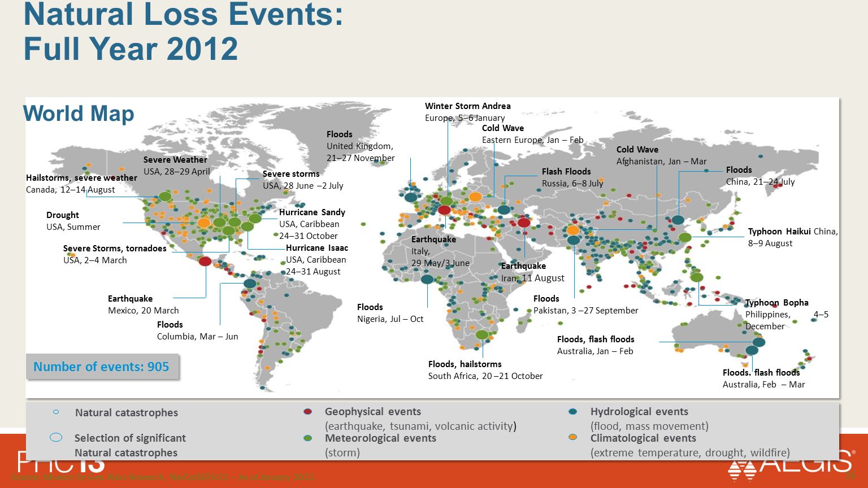Select the orange Eastern Europe cold wave marker
This screenshot has height=488, width=868.
(x=475, y=197)
